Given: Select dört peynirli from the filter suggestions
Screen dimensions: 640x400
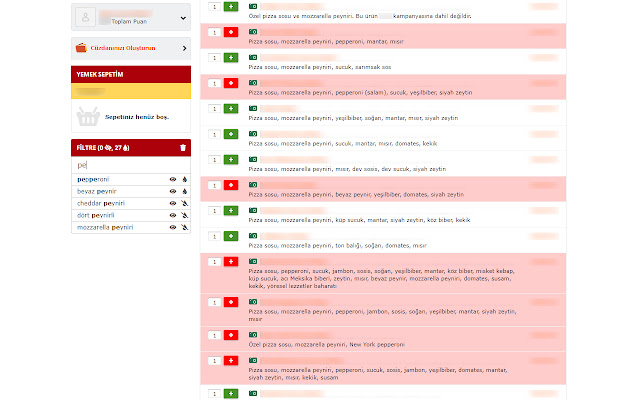Looking at the screenshot, I should [x=96, y=216].
